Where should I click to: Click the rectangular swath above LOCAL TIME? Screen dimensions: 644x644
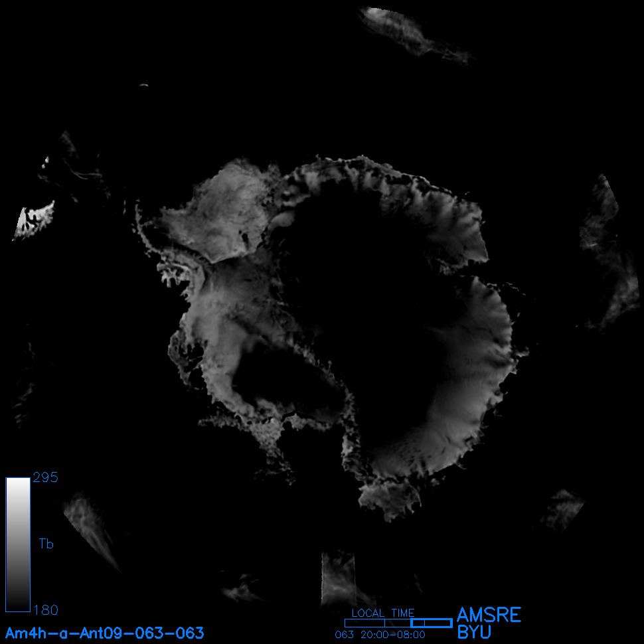coord(339,578)
